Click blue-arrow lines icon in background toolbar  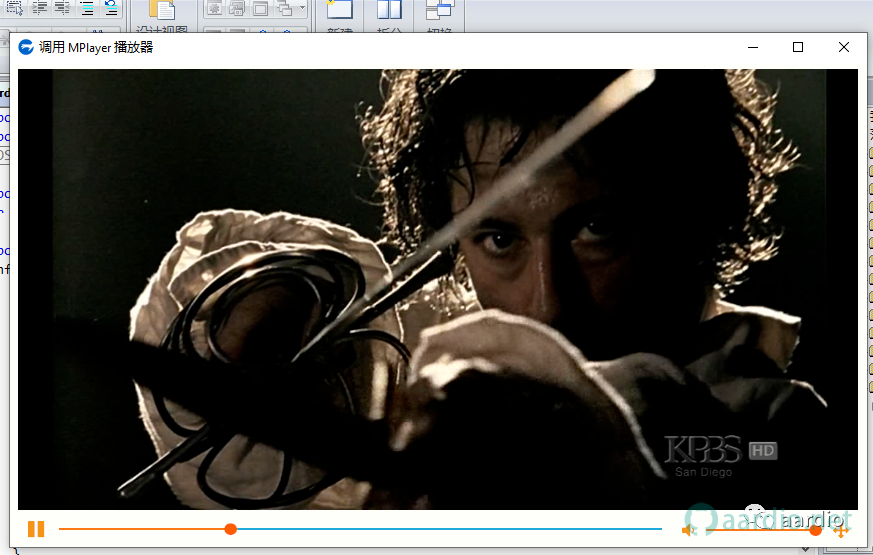click(x=111, y=7)
